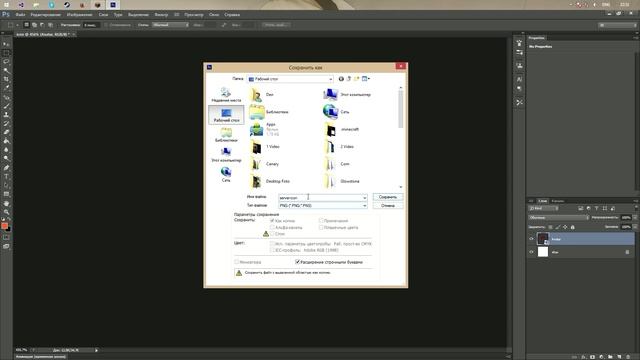
Task: Select the Move tool
Action: [6, 44]
